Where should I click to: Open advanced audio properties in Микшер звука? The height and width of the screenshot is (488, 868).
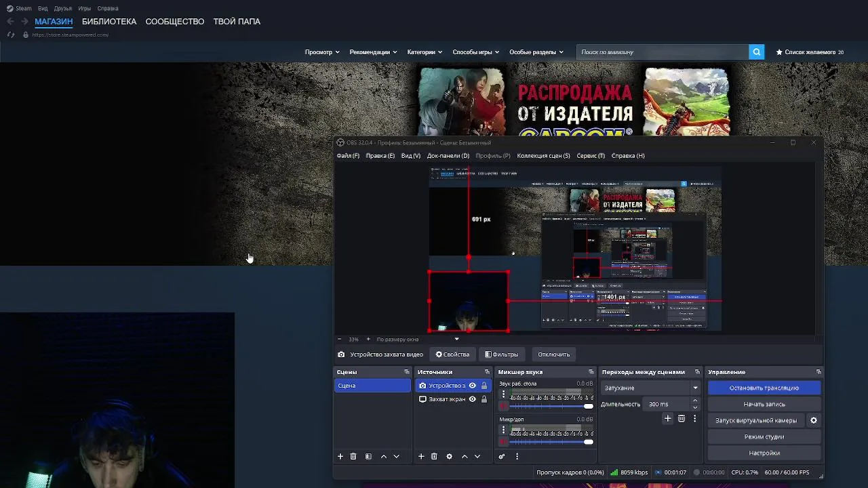(x=502, y=456)
